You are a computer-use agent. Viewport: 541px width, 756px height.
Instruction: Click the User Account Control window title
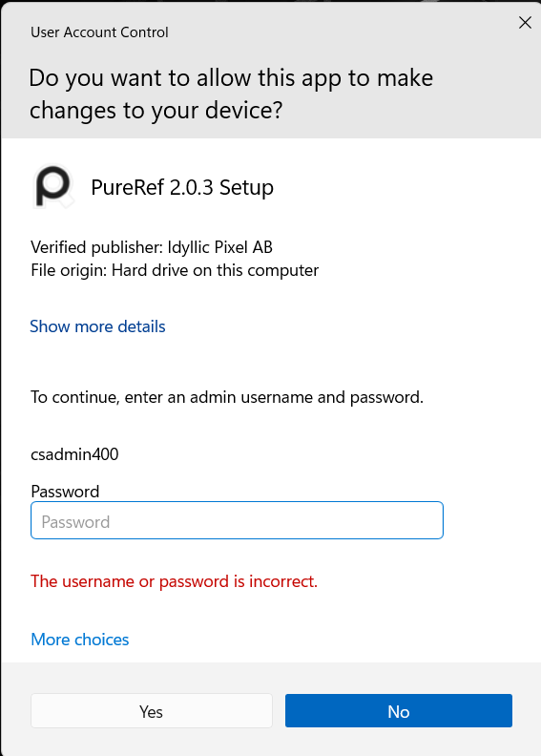(99, 32)
